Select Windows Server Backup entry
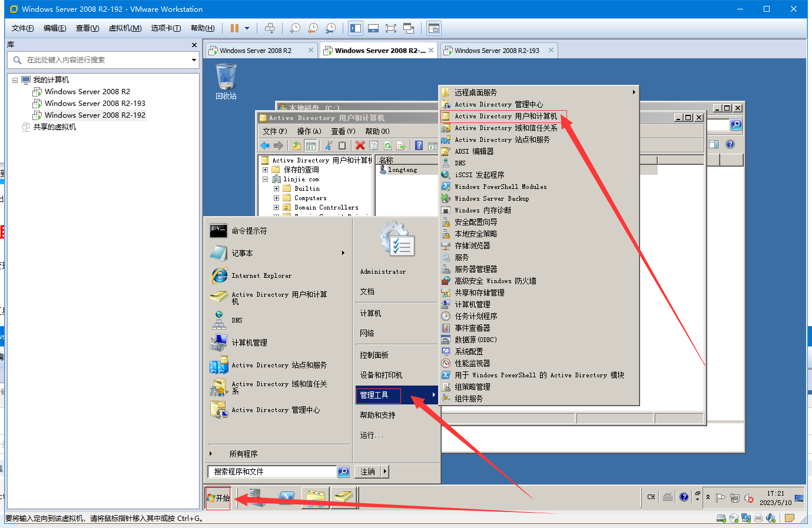The width and height of the screenshot is (812, 528). [x=539, y=198]
